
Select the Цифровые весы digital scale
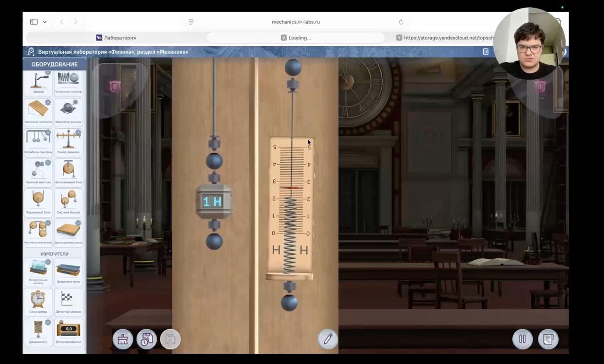click(68, 272)
